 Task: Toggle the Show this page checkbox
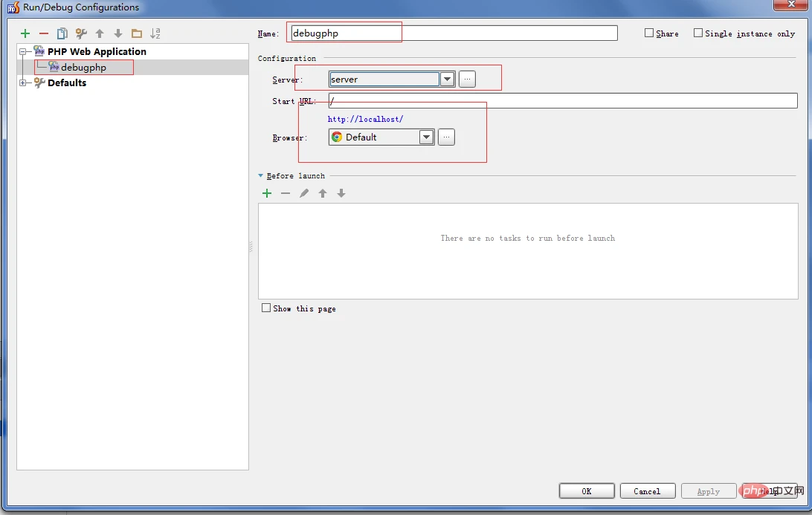(265, 308)
